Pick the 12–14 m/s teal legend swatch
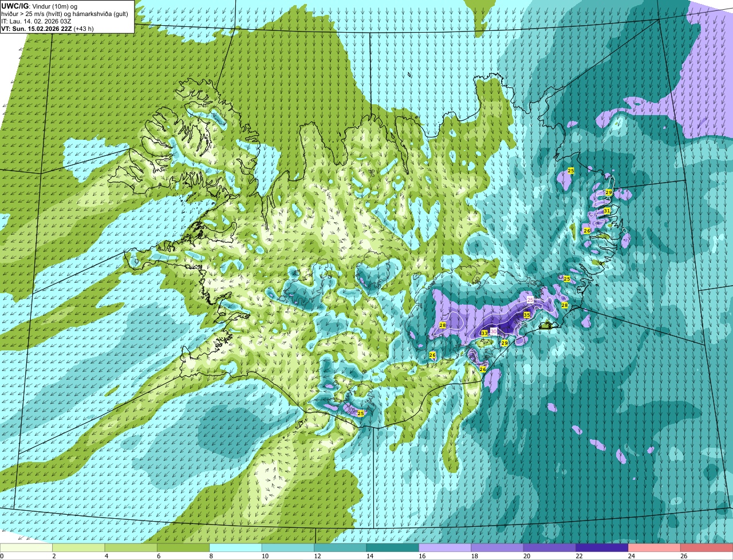The image size is (733, 560). [341, 547]
